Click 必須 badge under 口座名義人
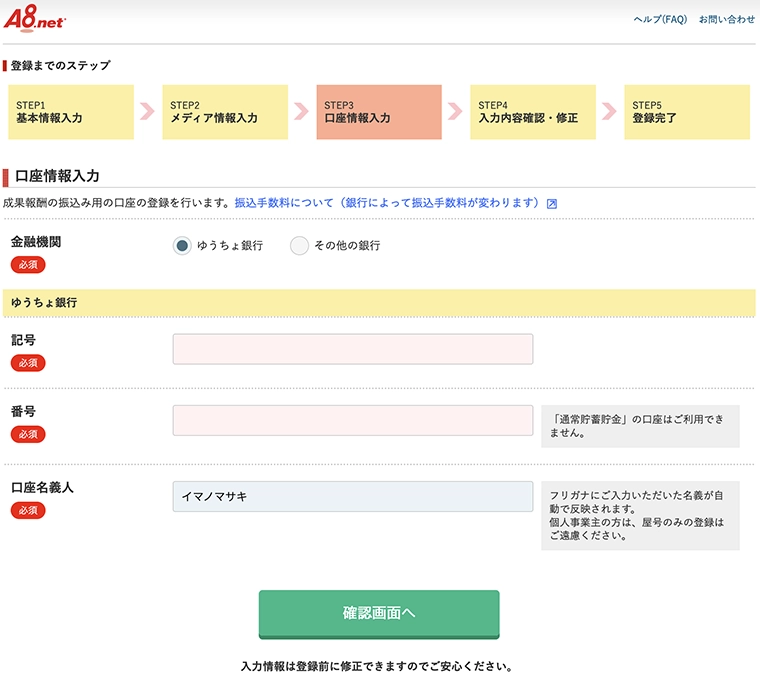 pos(28,510)
